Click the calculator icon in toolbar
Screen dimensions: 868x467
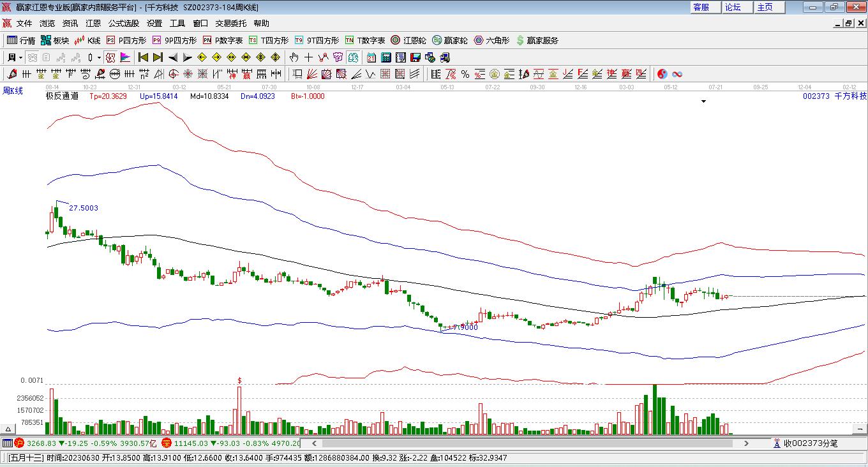point(386,57)
